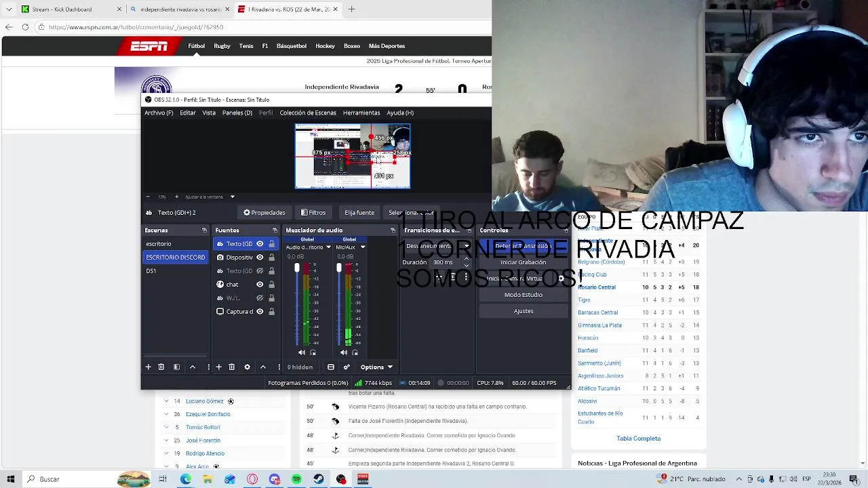Adjust Audio del escritorio volume slider
868x488 pixels.
tap(296, 269)
